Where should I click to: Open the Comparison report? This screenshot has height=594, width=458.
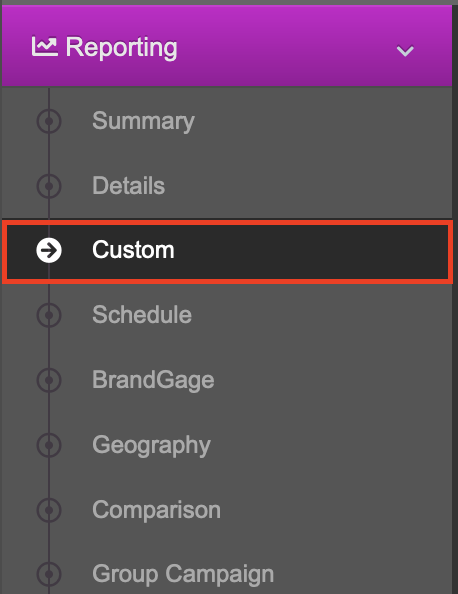tap(156, 510)
